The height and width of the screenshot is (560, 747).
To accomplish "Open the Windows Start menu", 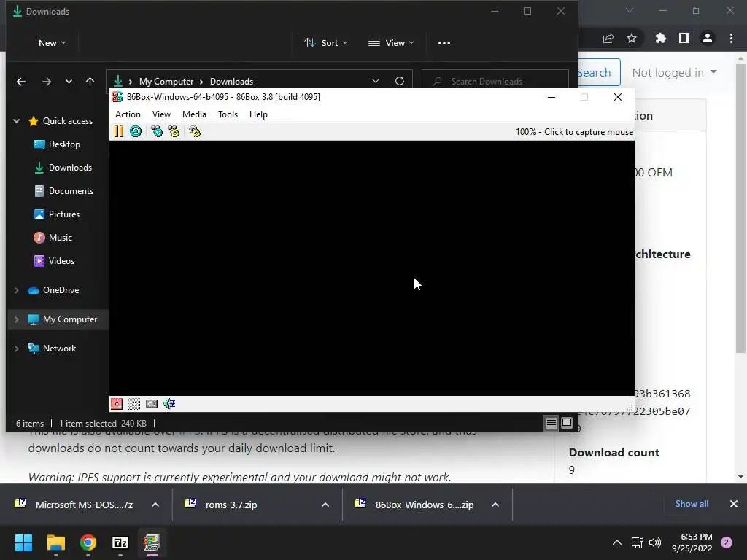I will point(23,542).
